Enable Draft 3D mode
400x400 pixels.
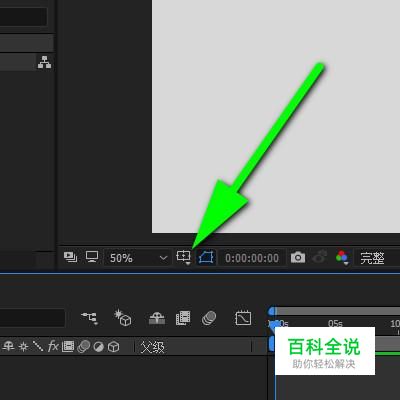point(123,318)
